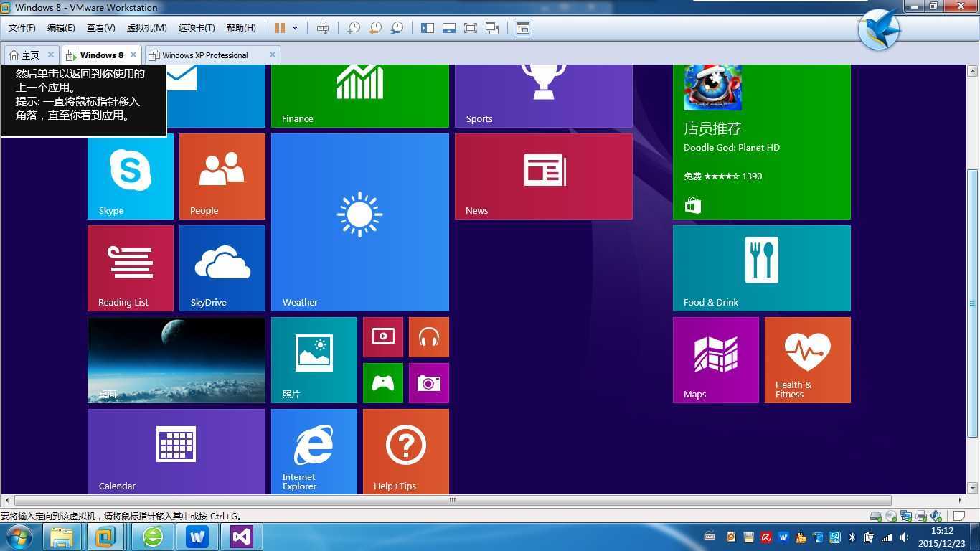Open the Mail envelope tile
Viewport: 980px width, 551px height.
coord(216,96)
